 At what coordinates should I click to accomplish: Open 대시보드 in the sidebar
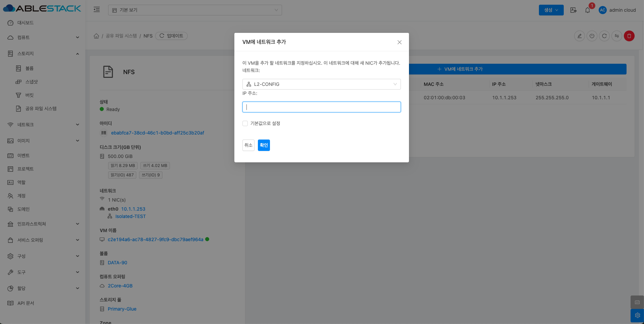[x=26, y=23]
